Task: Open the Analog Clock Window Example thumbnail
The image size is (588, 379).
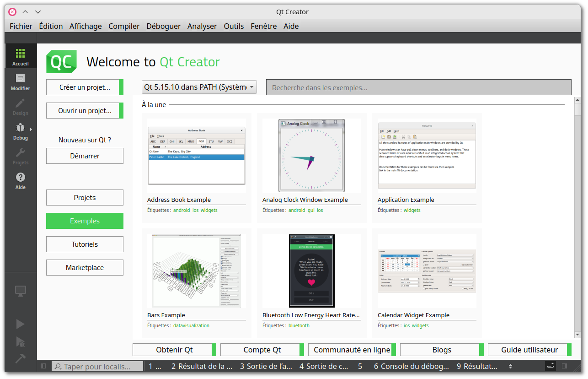Action: [311, 156]
